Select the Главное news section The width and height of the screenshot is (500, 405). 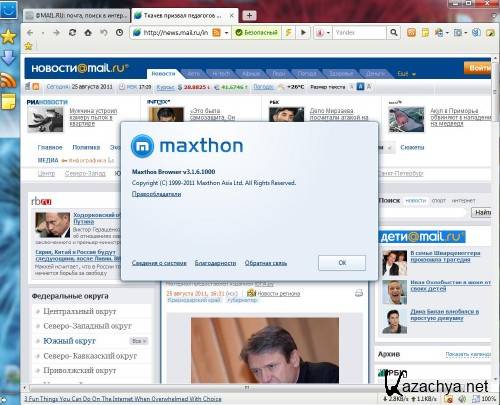pyautogui.click(x=50, y=147)
